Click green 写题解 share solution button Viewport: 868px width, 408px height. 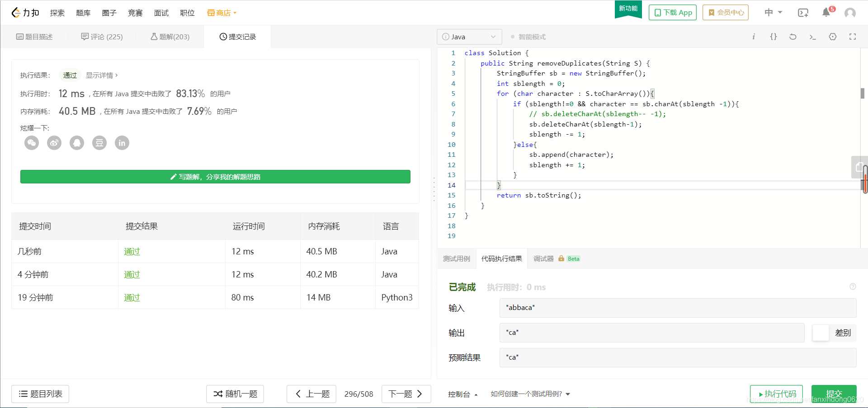[215, 177]
